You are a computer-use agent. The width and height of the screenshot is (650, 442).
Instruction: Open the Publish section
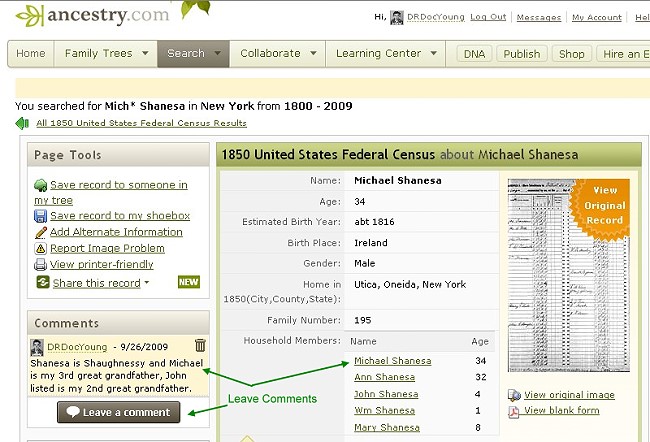[x=521, y=54]
